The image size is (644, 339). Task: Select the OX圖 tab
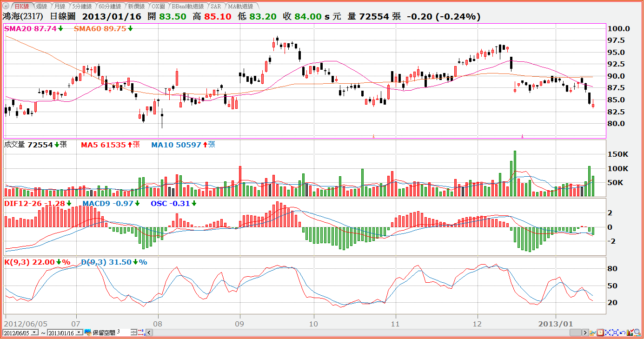pos(159,7)
